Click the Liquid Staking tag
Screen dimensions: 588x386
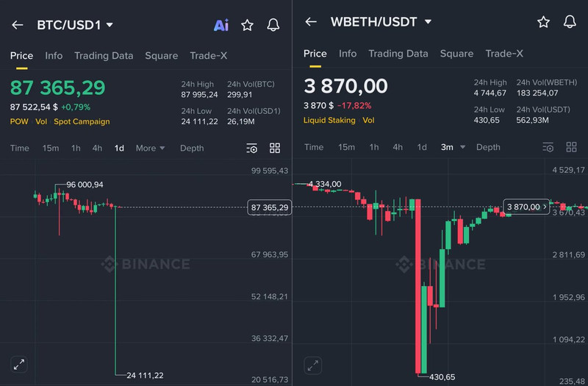click(x=329, y=120)
